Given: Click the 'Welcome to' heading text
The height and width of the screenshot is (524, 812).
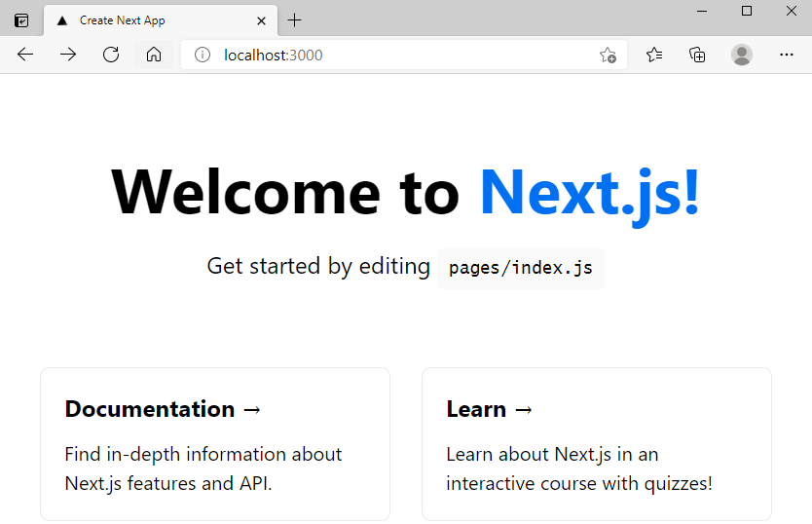Looking at the screenshot, I should [285, 191].
